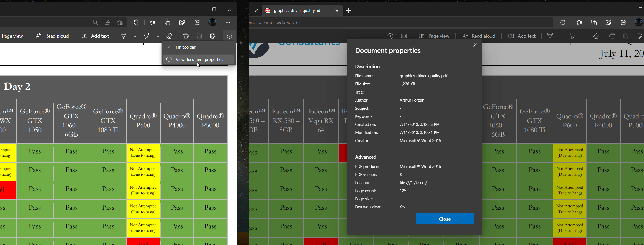The width and height of the screenshot is (644, 245).
Task: Click Read aloud in right window toolbar
Action: tap(479, 36)
